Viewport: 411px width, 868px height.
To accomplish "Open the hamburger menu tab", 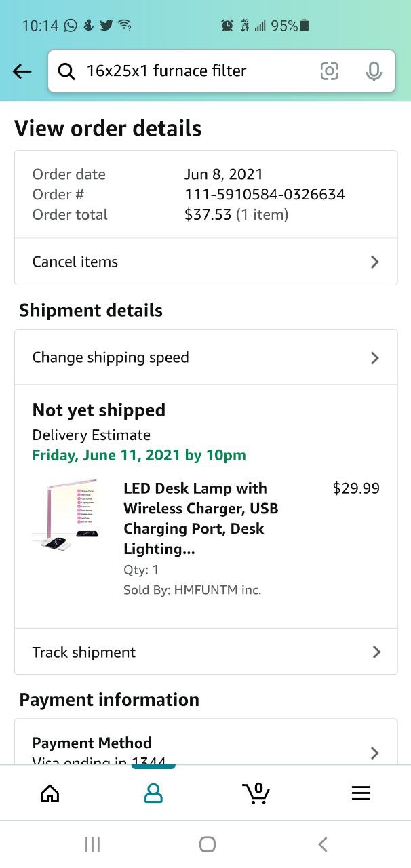I will click(361, 793).
